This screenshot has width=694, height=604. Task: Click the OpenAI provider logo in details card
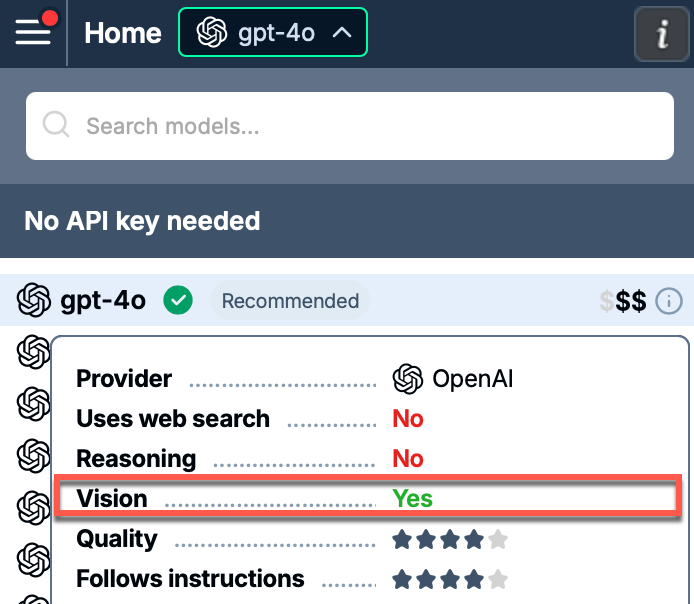408,379
